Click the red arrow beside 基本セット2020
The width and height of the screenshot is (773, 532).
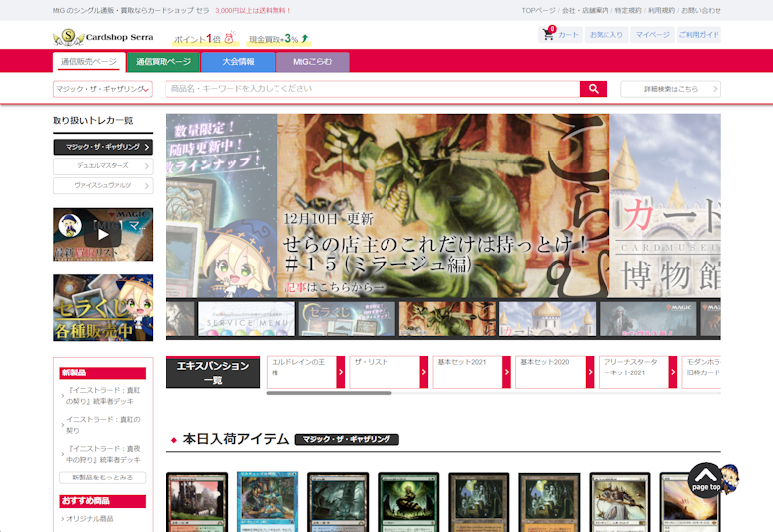point(591,372)
